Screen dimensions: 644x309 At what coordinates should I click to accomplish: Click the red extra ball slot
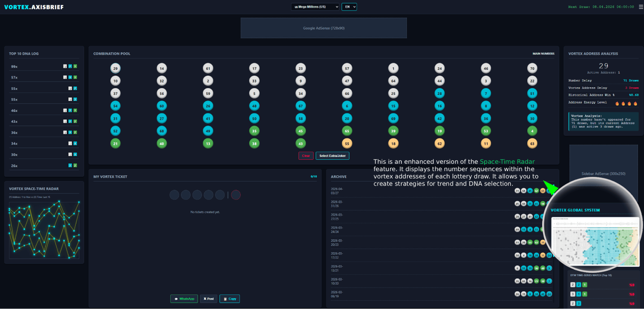pos(236,195)
